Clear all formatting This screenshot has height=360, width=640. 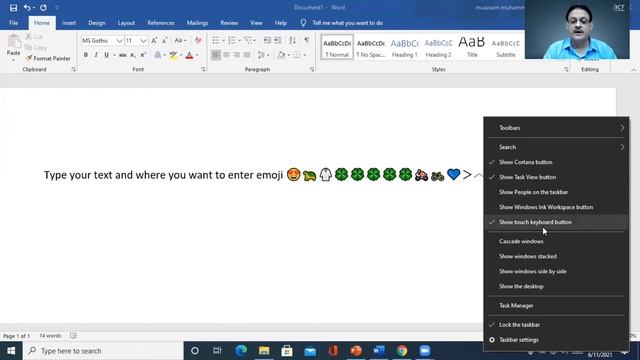pos(198,40)
